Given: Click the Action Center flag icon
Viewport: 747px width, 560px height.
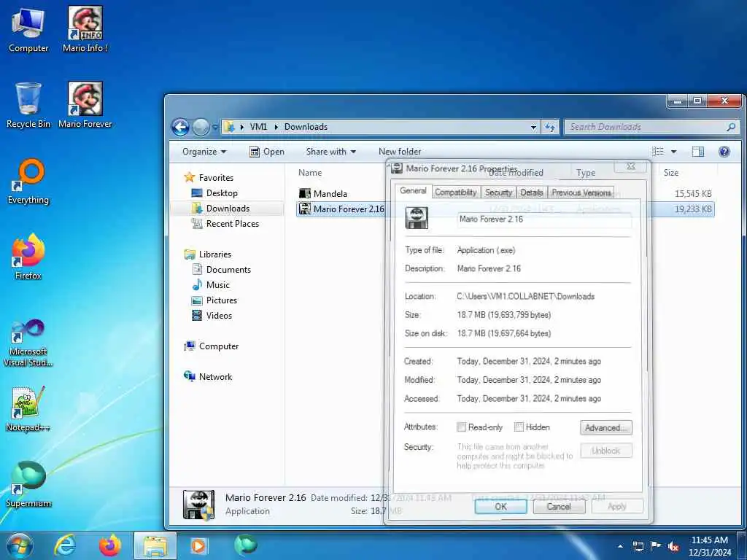Looking at the screenshot, I should [x=656, y=546].
